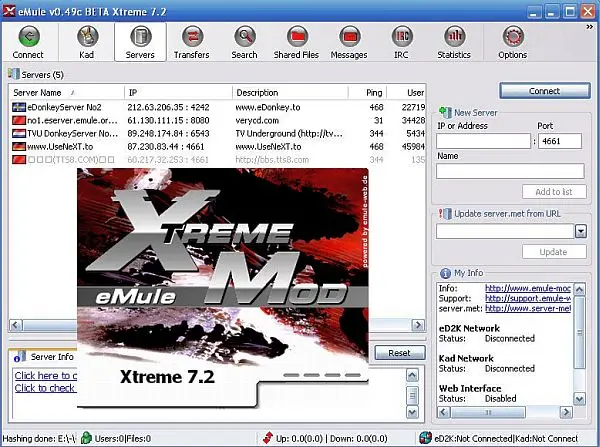Click the My Info horizontal scrollbar thumb
Viewport: 600px width, 447px height.
pos(488,412)
